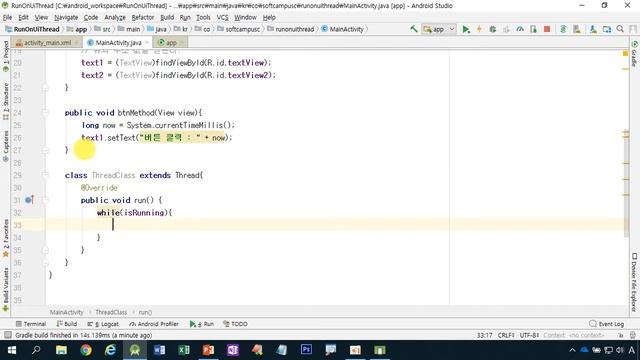Viewport: 640px width, 360px height.
Task: Click the Apply Changes lightning icon
Action: [479, 29]
